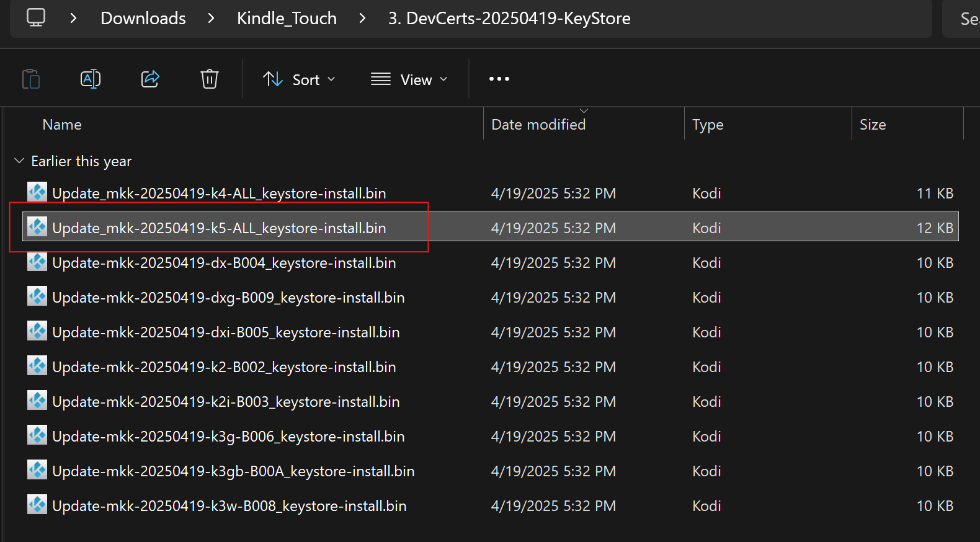Sort by Type column header
This screenshot has height=542, width=980.
click(x=708, y=125)
